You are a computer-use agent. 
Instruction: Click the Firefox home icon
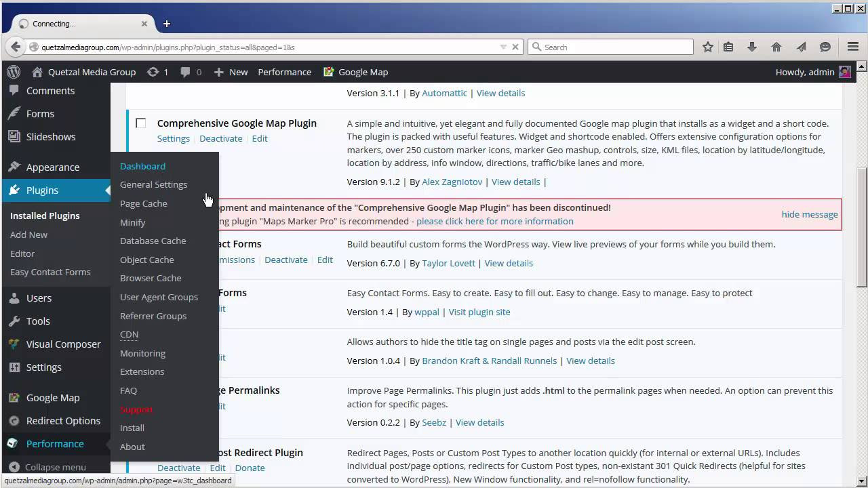[776, 47]
